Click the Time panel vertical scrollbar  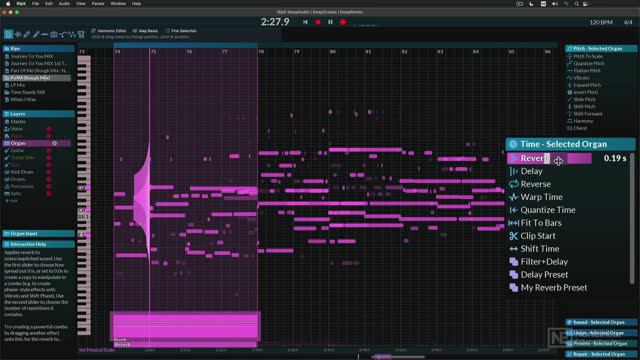(633, 218)
